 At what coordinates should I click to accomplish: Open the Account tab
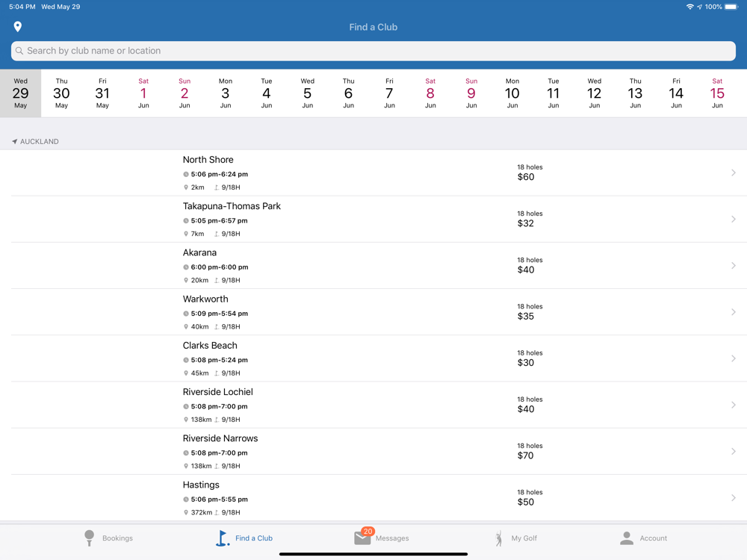643,538
